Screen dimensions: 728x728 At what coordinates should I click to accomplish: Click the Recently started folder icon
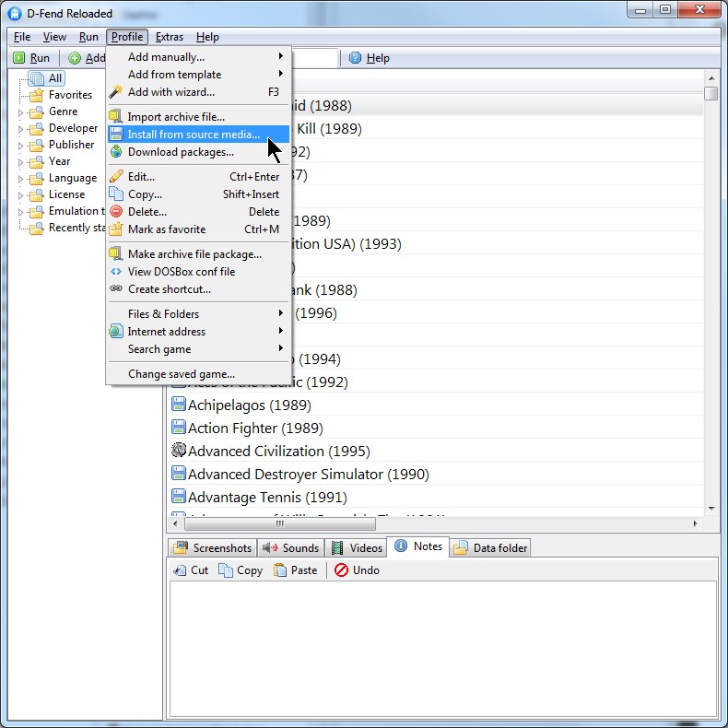coord(36,228)
